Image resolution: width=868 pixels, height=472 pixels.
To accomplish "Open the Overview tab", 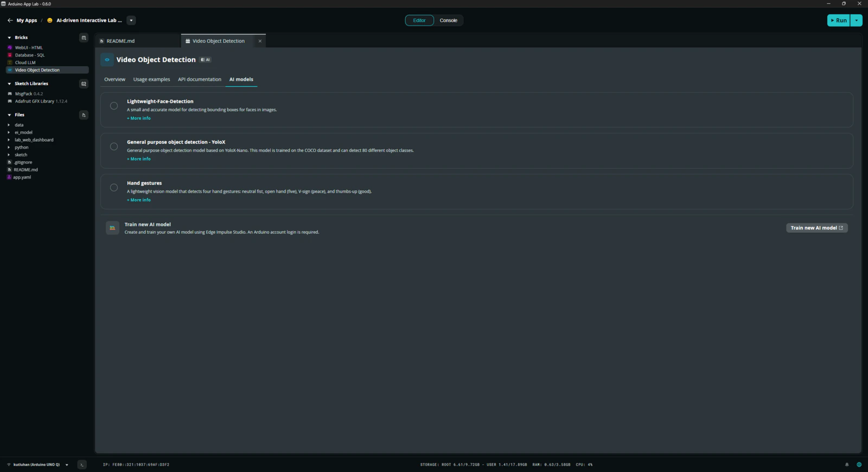I will coord(114,79).
